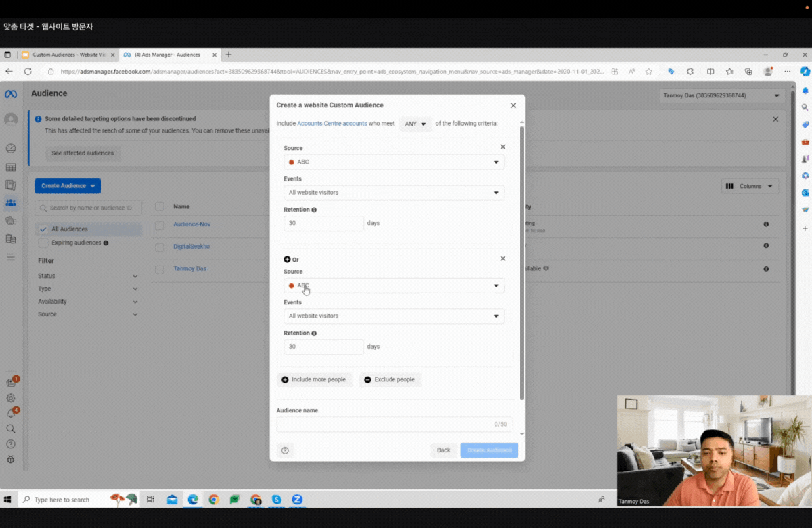Open Ads reporting icon in sidebar
Viewport: 812px width, 528px height.
[x=11, y=185]
